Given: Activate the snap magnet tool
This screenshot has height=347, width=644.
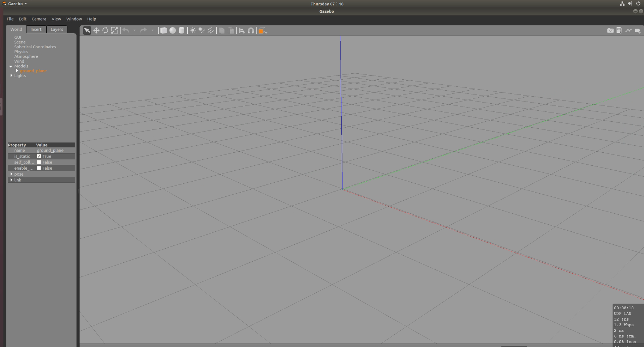Looking at the screenshot, I should point(251,31).
